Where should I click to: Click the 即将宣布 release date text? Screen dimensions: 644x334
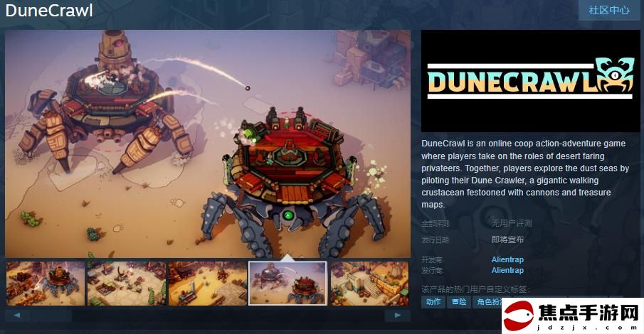click(507, 239)
